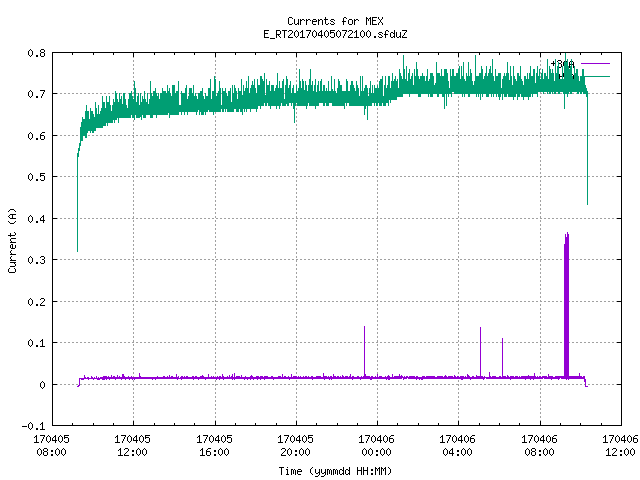The image size is (640, 480).
Task: Click the x-axis label 170406 04:00
Action: click(x=457, y=446)
